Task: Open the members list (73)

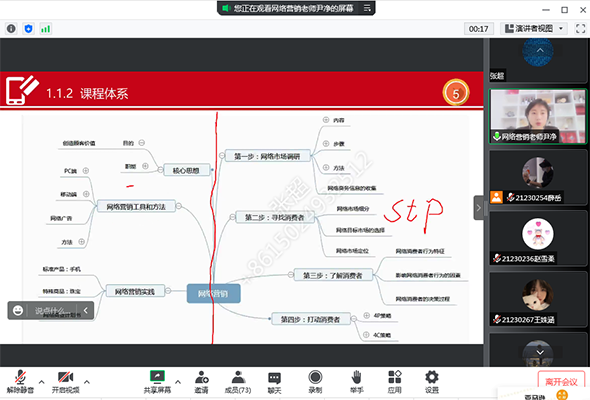Action: 238,382
